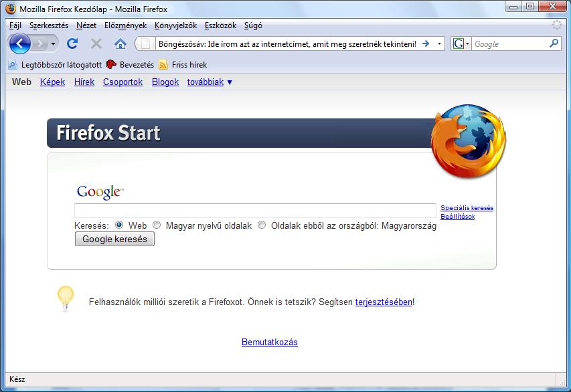Viewport: 571px width, 392px height.
Task: Click the Csoportok link
Action: click(x=123, y=82)
